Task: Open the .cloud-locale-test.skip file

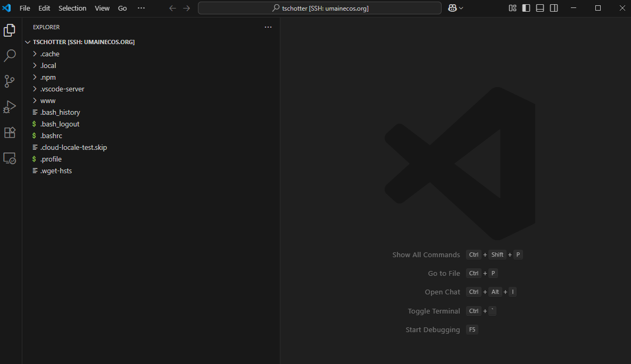Action: 151,147
